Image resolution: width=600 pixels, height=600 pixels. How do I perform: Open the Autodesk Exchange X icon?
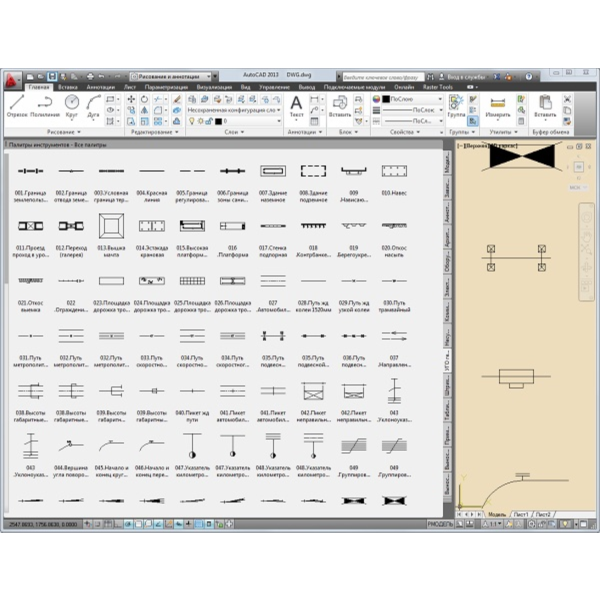(497, 77)
